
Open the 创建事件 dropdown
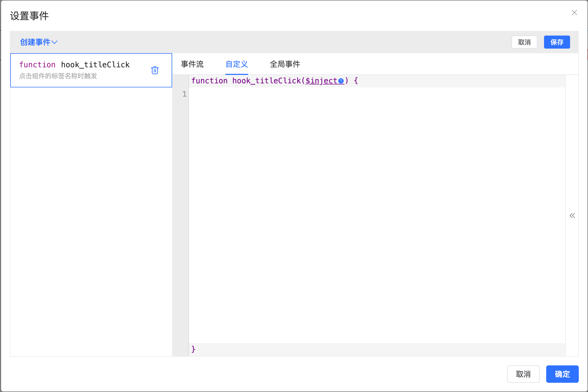39,42
